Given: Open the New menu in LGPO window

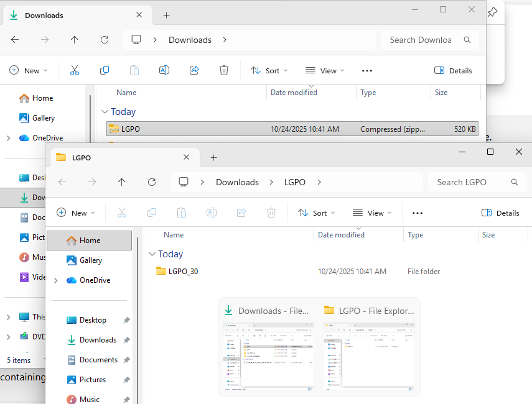Looking at the screenshot, I should pyautogui.click(x=75, y=213).
